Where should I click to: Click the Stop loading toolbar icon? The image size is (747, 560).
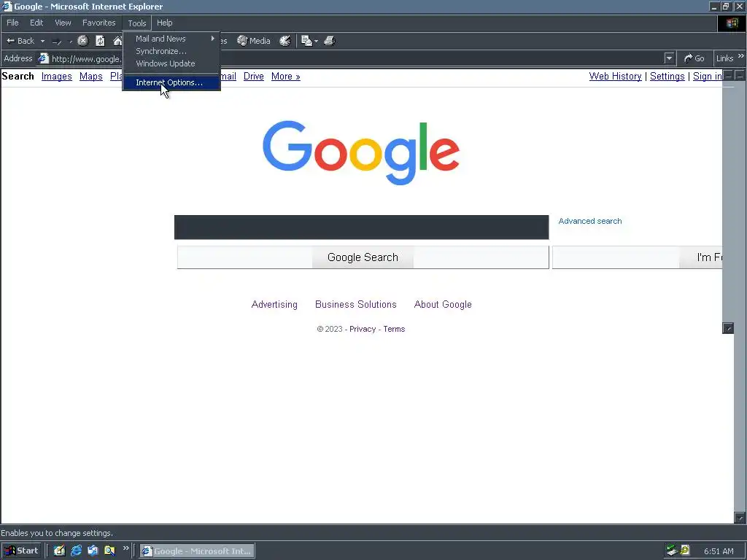(x=83, y=41)
